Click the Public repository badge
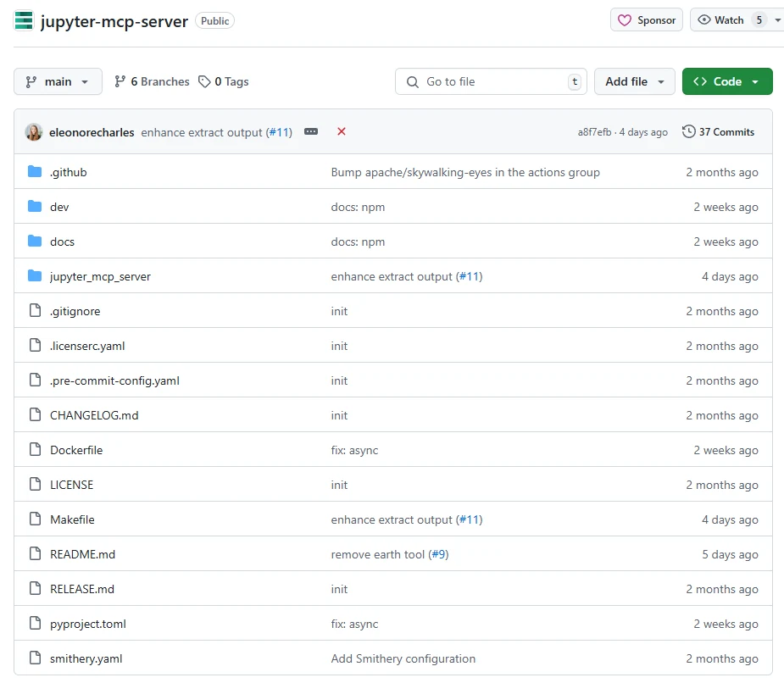The image size is (784, 683). 214,20
